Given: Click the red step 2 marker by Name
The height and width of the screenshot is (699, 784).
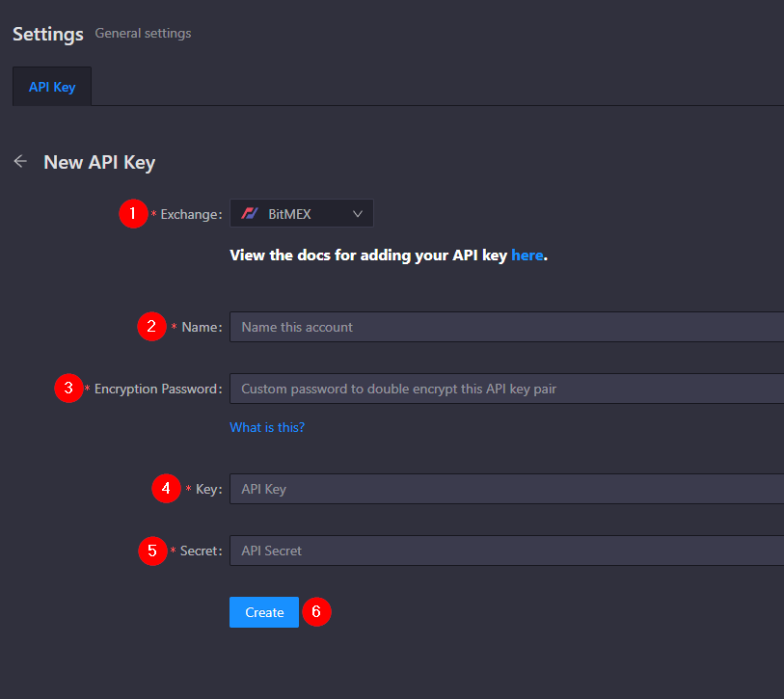Looking at the screenshot, I should pos(151,327).
